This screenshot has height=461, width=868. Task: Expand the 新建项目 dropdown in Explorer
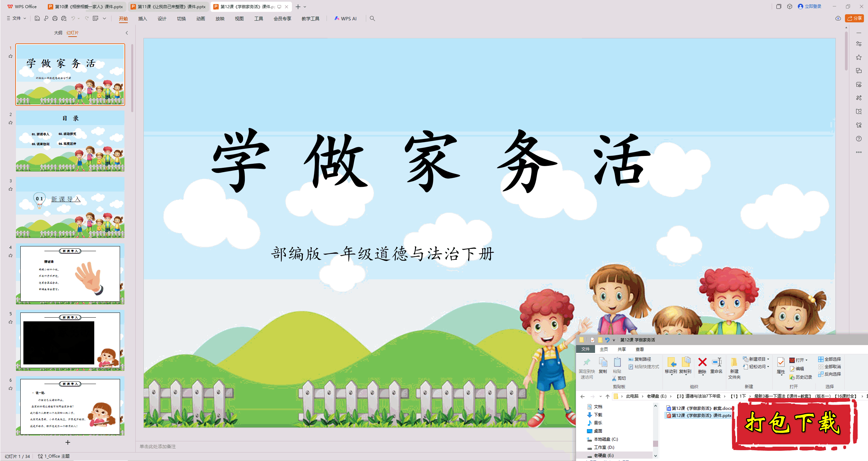tap(768, 359)
